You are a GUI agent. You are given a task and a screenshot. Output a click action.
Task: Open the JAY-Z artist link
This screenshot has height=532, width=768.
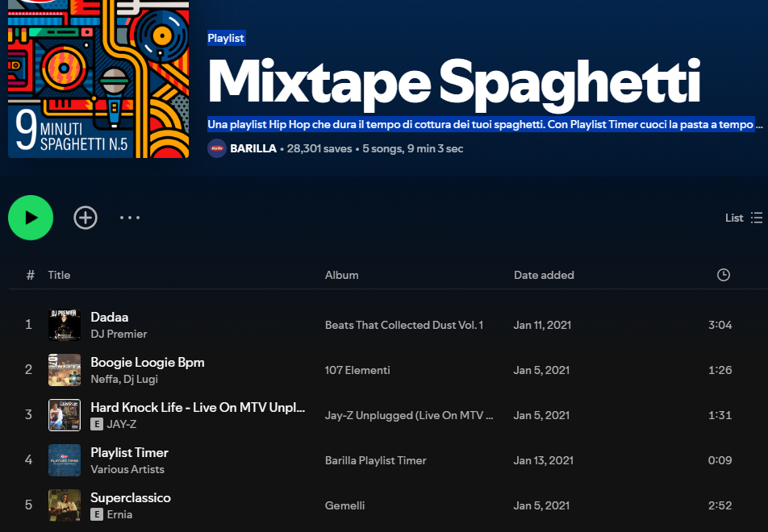tap(122, 424)
